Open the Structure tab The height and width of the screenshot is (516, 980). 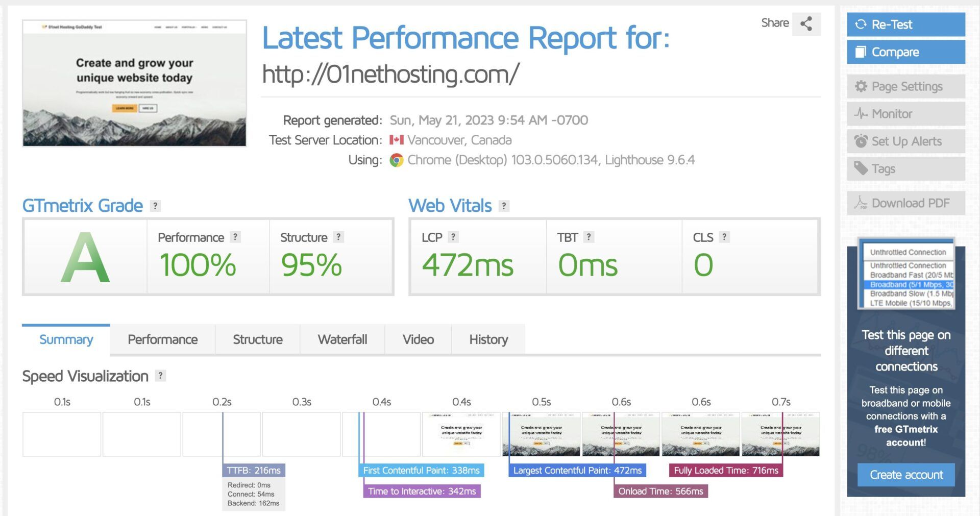click(x=257, y=339)
